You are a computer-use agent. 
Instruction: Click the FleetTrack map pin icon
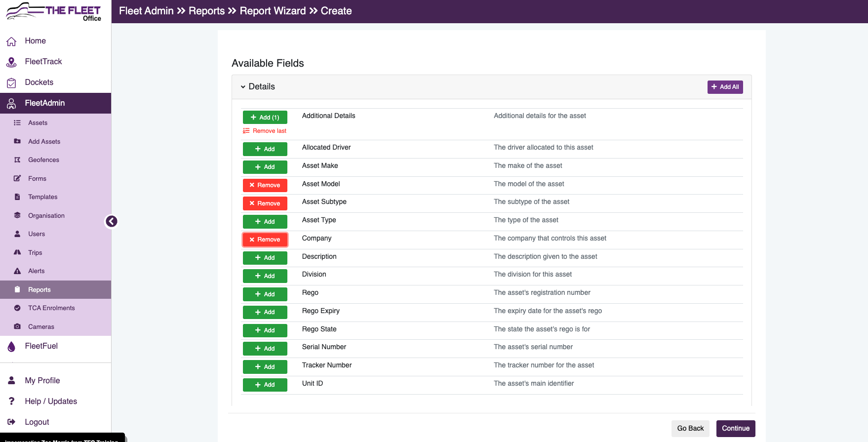(11, 62)
